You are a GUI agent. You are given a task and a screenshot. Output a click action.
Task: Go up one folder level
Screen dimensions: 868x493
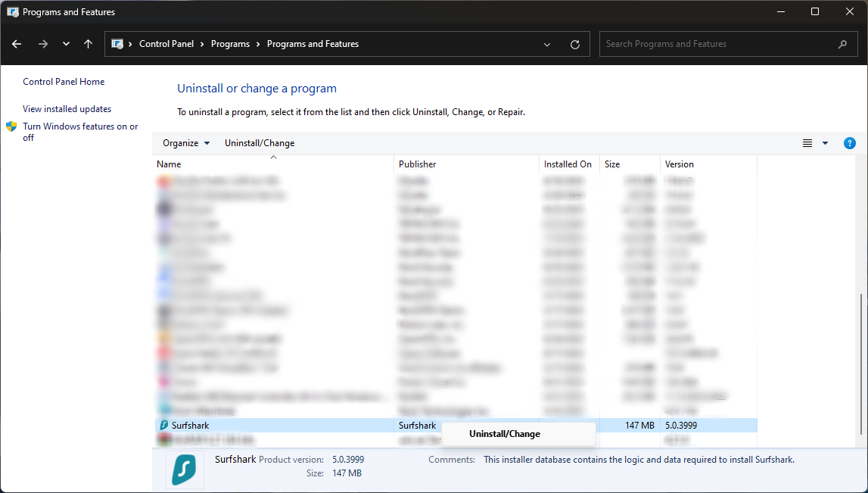[x=89, y=44]
